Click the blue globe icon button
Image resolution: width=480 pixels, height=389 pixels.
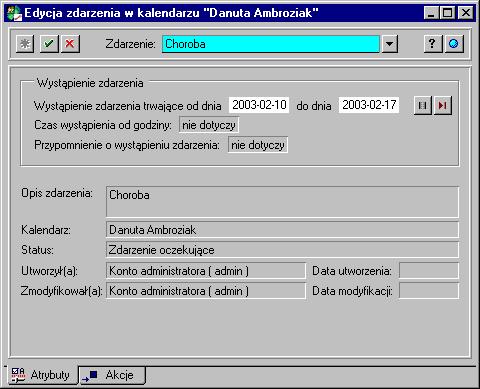pos(454,44)
